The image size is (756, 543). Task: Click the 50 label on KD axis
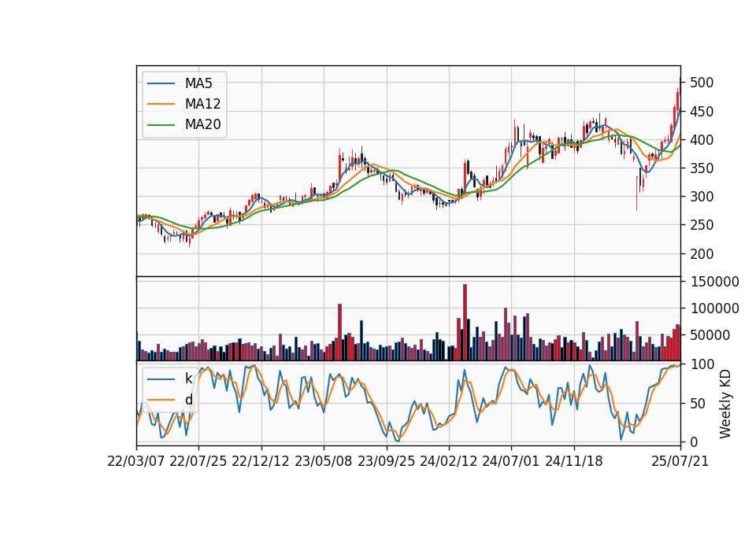(698, 403)
